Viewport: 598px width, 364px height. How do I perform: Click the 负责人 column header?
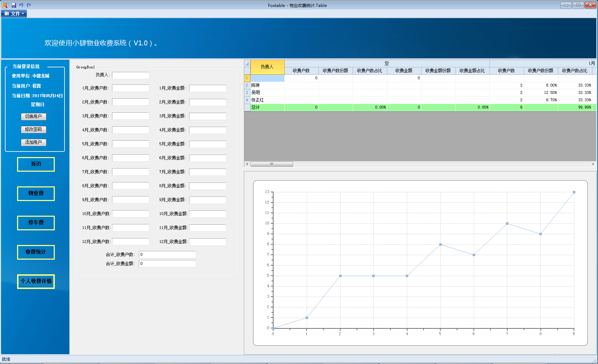pos(267,67)
